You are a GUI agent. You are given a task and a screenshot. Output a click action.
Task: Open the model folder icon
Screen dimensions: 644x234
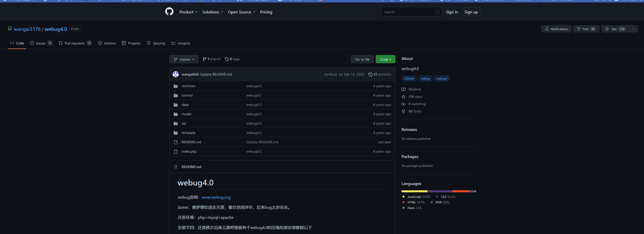tap(176, 114)
